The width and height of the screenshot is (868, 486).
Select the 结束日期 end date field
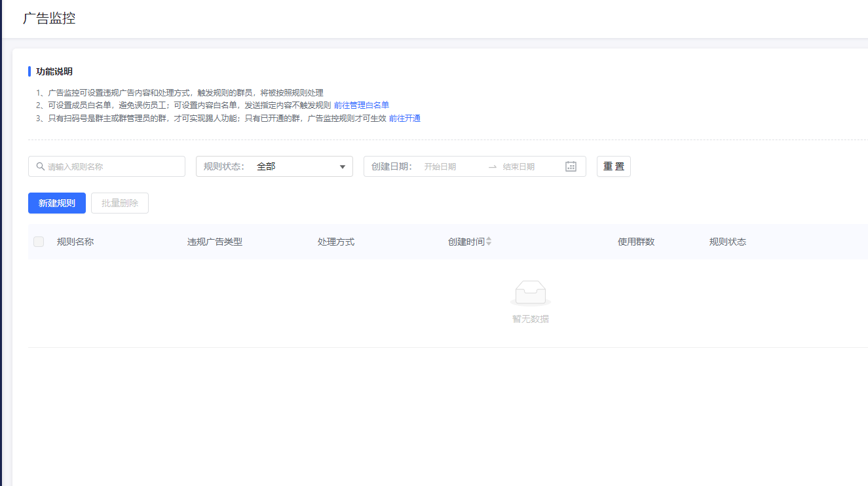click(527, 167)
